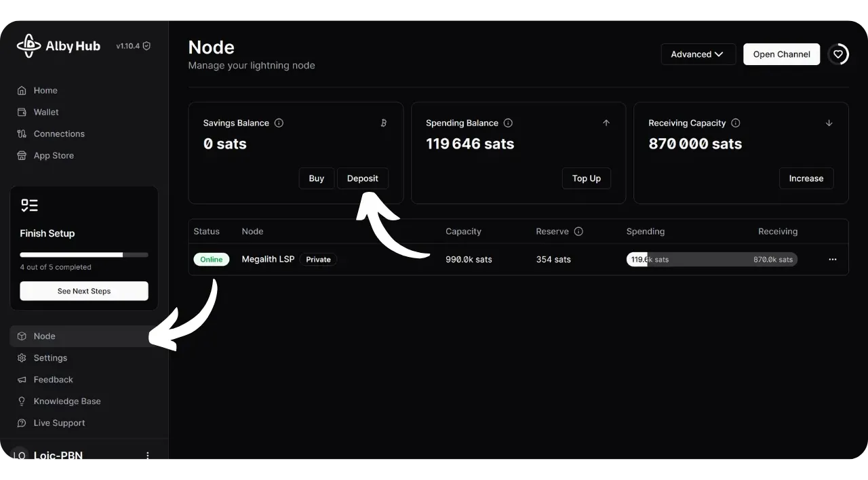Navigate to Connections in the sidebar

point(59,134)
